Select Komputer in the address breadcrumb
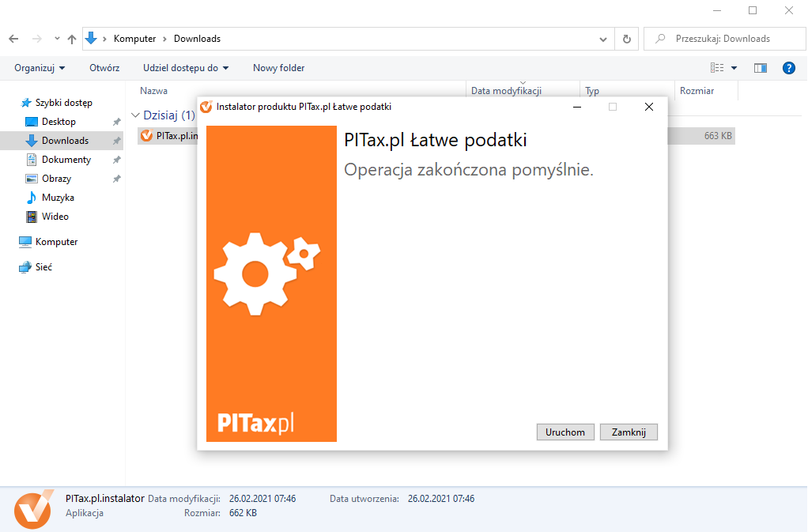This screenshot has height=532, width=808. [x=134, y=39]
